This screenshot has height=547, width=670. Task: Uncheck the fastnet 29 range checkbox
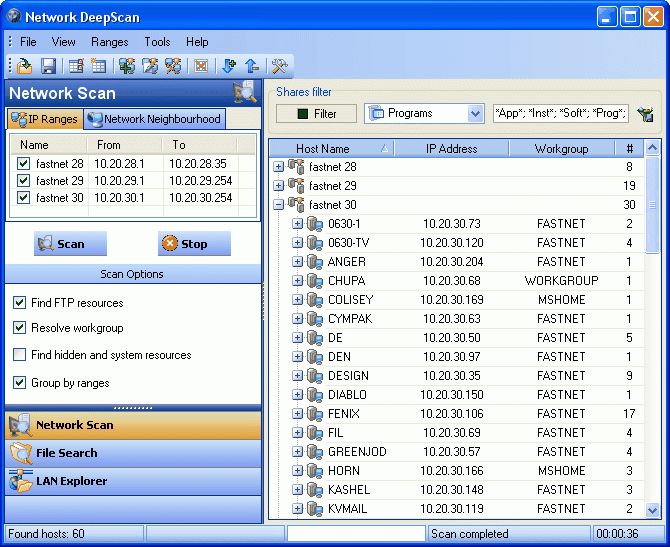click(24, 181)
